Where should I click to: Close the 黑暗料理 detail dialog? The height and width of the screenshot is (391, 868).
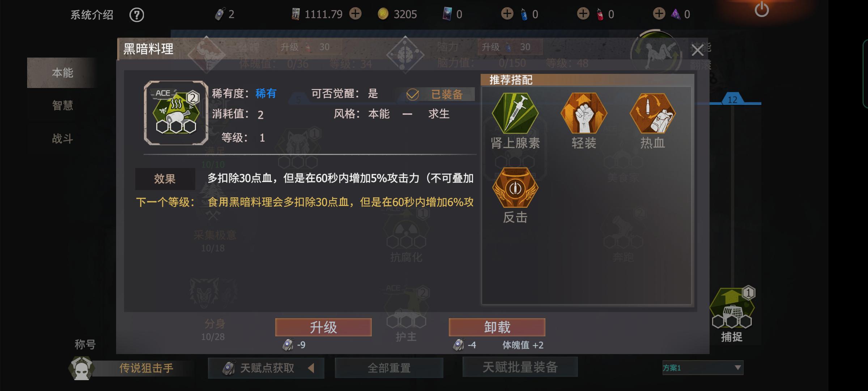coord(697,50)
